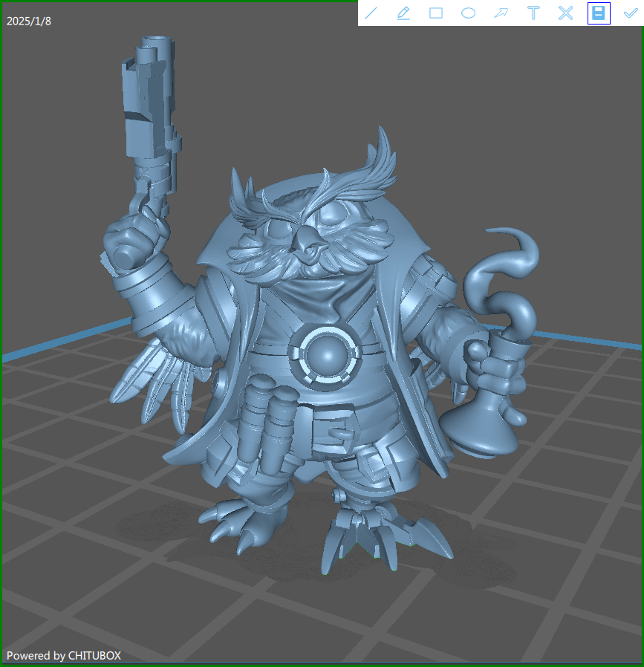This screenshot has height=667, width=644.
Task: Select the pencil freehand tool
Action: (403, 13)
